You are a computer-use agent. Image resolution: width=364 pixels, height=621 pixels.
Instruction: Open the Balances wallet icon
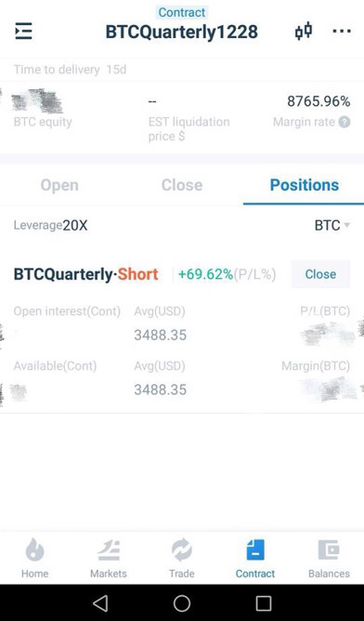click(329, 549)
